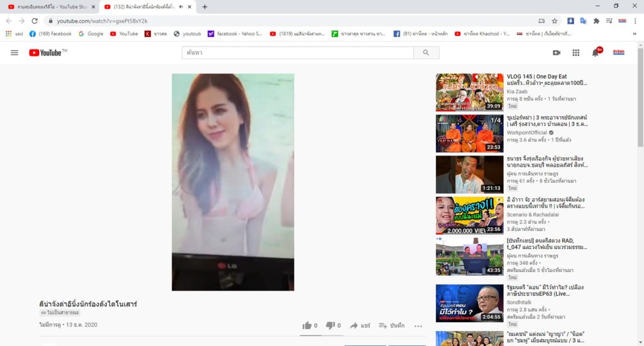Image resolution: width=644 pixels, height=346 pixels.
Task: Open the Kia Zaab channel name
Action: (517, 92)
